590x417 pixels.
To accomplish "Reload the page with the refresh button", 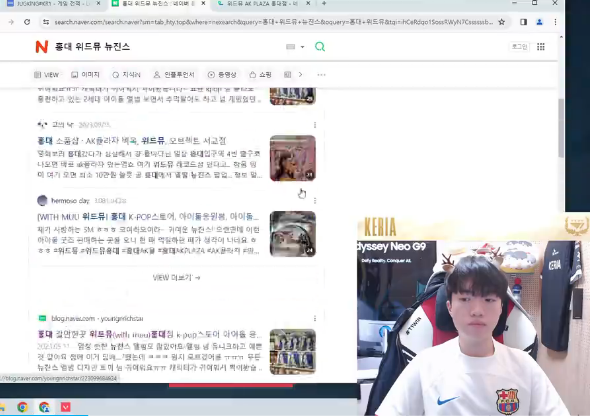I will (27, 22).
